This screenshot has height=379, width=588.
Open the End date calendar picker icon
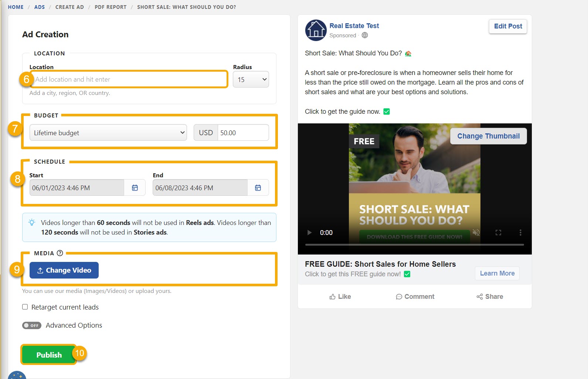coord(258,188)
